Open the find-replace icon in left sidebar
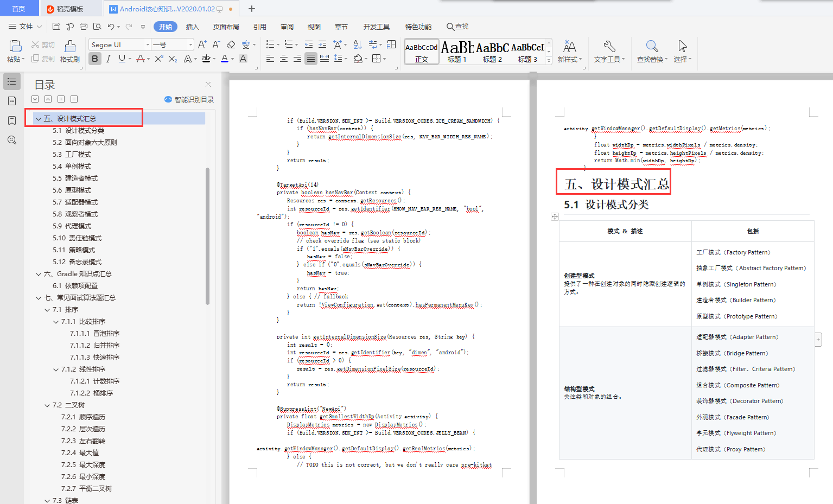833x504 pixels. click(12, 140)
